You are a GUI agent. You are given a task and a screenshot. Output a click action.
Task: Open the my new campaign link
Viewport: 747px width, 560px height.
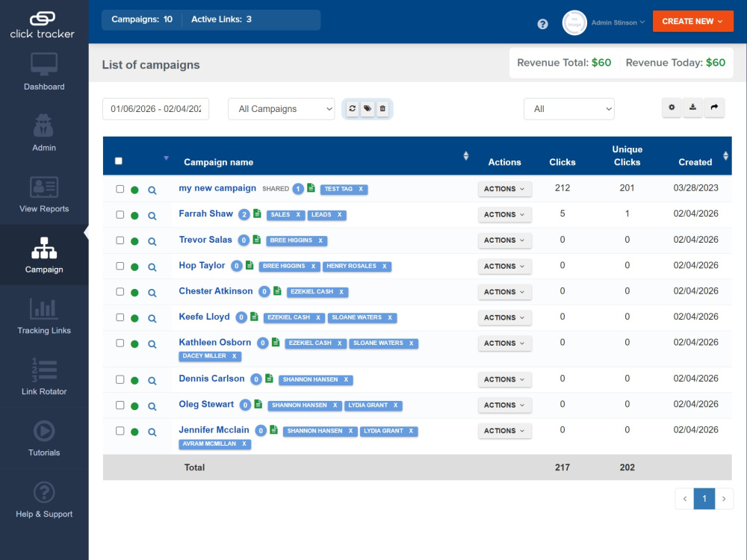pyautogui.click(x=217, y=188)
